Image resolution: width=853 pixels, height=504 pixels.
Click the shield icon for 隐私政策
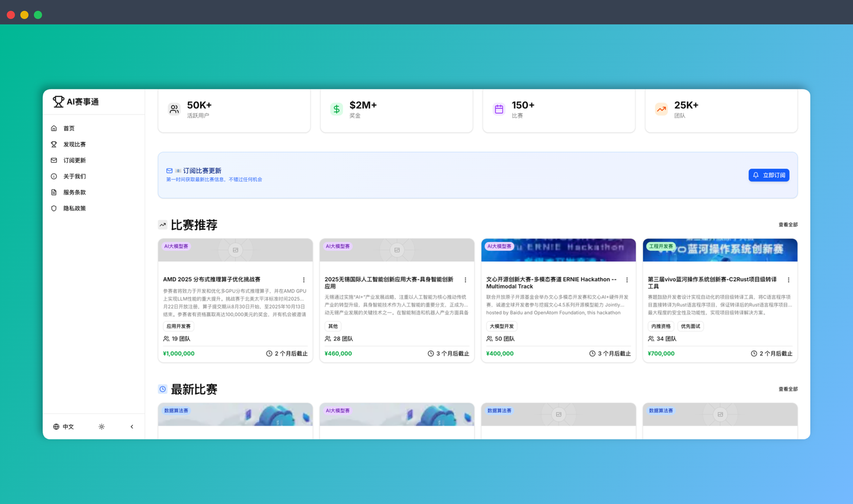(54, 208)
